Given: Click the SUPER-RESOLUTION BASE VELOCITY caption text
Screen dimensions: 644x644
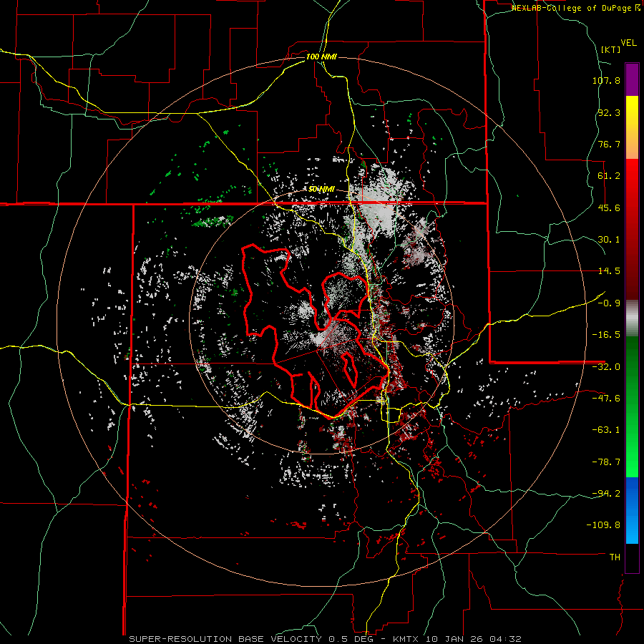Looking at the screenshot, I should [225, 639].
